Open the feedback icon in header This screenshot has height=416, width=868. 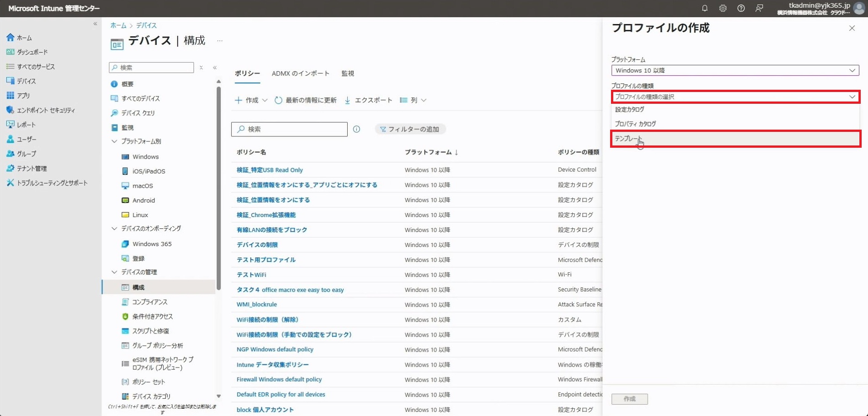coord(759,8)
